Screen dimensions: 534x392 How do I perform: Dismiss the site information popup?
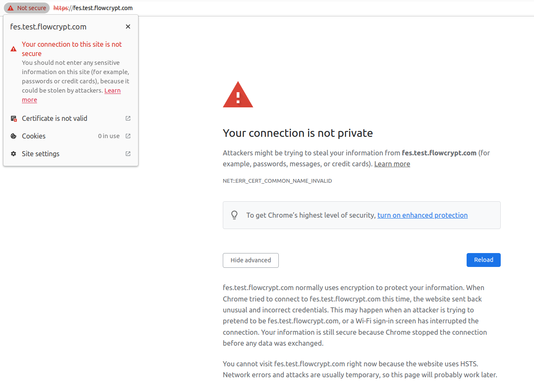[x=128, y=26]
